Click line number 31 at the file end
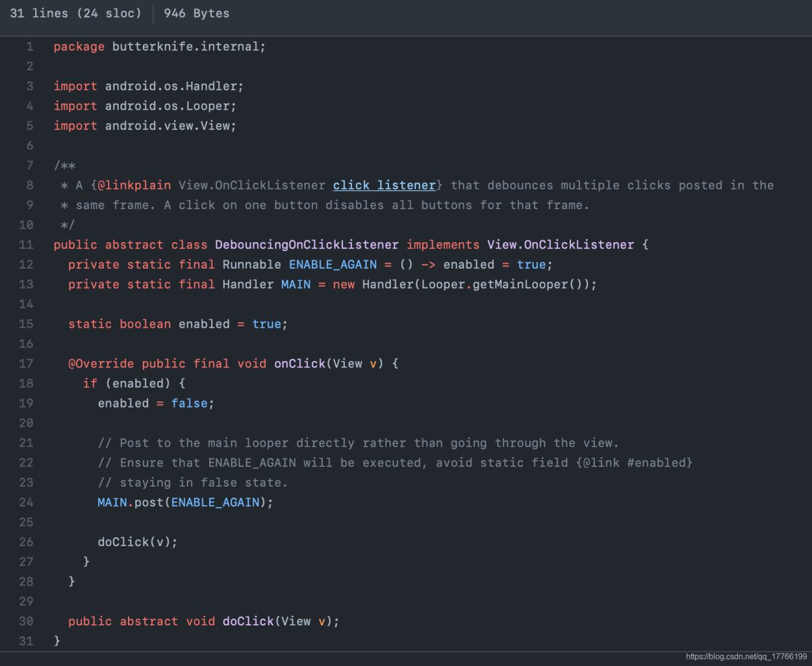The width and height of the screenshot is (812, 666). pyautogui.click(x=26, y=641)
